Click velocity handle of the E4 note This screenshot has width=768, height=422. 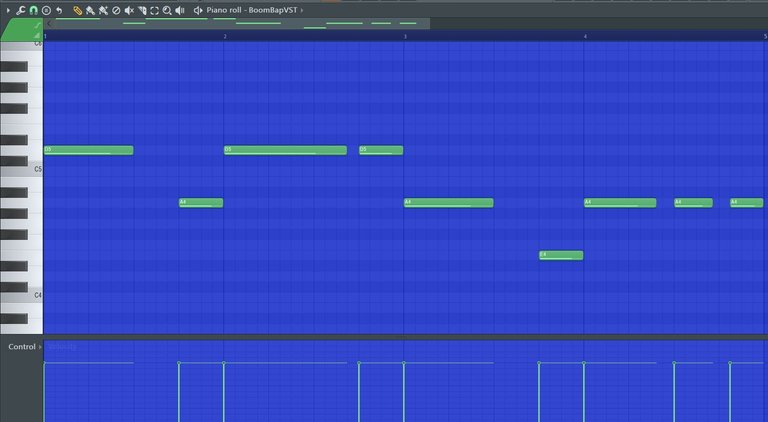point(539,363)
